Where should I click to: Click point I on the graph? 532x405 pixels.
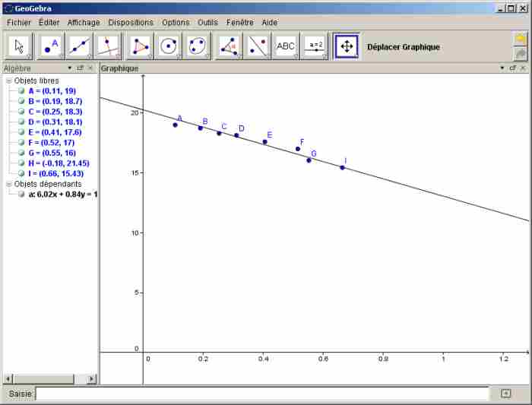[x=342, y=168]
